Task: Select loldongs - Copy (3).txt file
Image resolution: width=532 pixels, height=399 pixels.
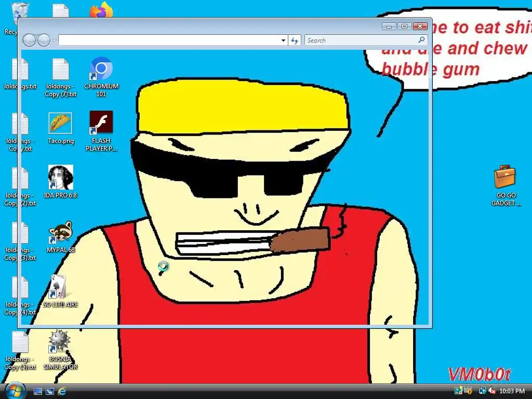Action: [20, 242]
